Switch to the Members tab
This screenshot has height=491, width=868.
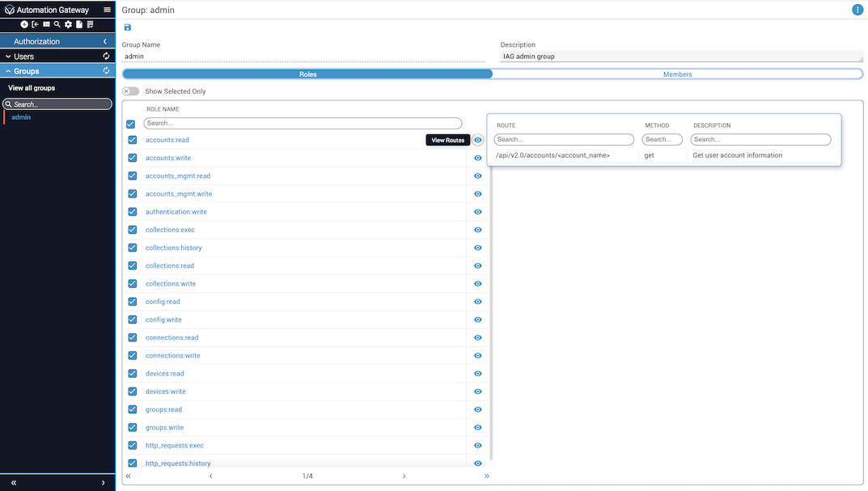[x=678, y=74]
